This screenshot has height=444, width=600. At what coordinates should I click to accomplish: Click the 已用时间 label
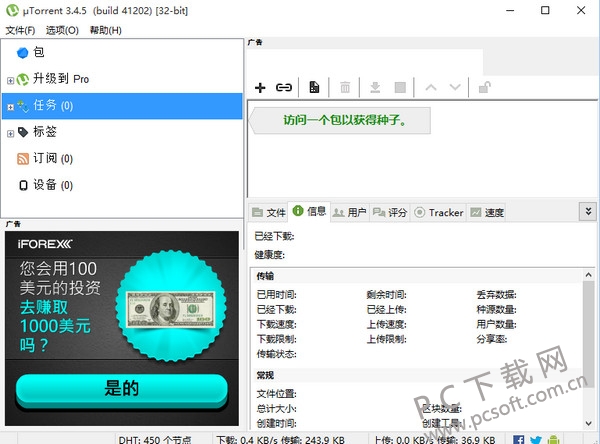point(276,295)
